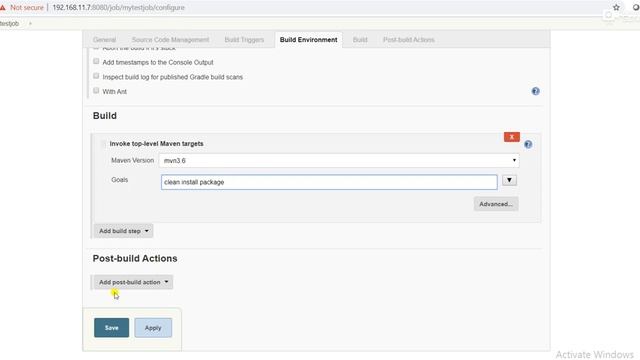Click the Build section heading
The height and width of the screenshot is (360, 640).
tap(104, 116)
